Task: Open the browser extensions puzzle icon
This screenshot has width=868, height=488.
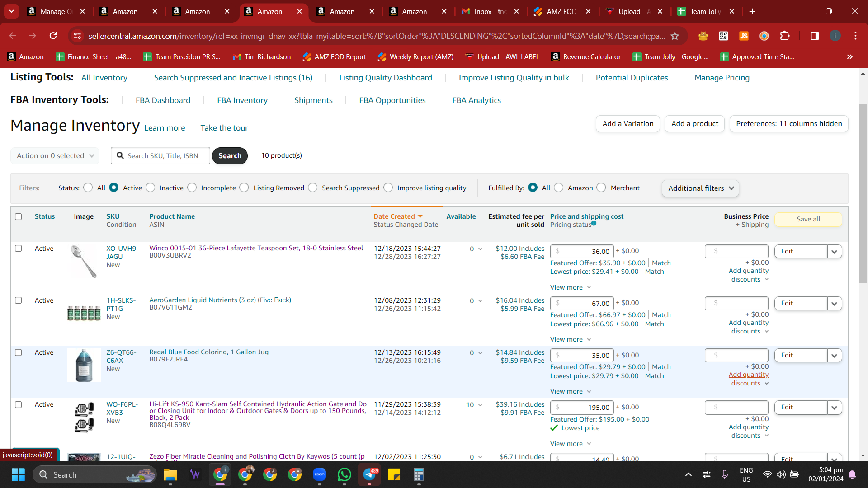Action: click(785, 36)
